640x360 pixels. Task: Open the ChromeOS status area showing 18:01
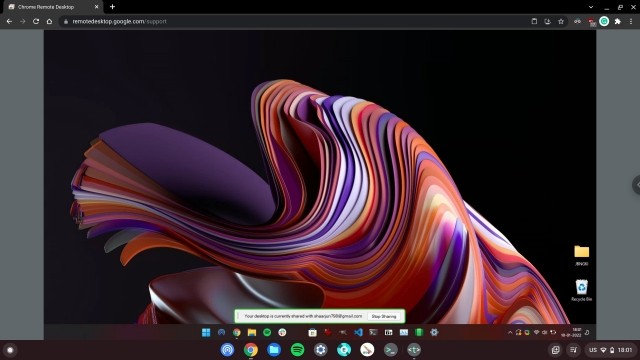coord(611,350)
